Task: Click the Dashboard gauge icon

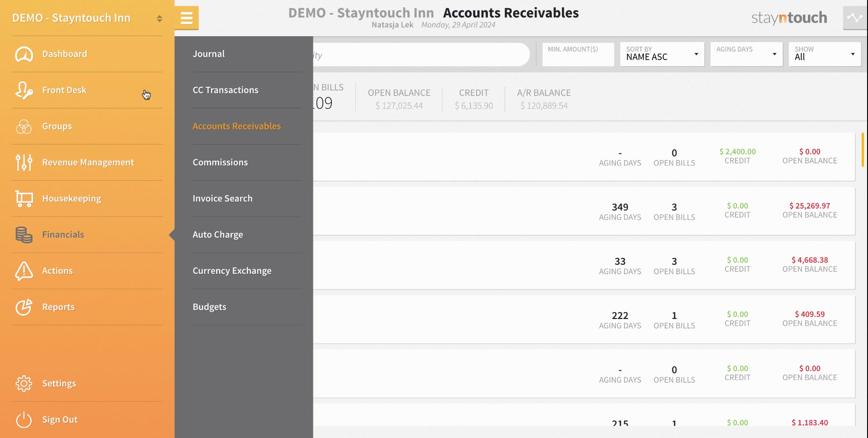Action: click(x=24, y=54)
